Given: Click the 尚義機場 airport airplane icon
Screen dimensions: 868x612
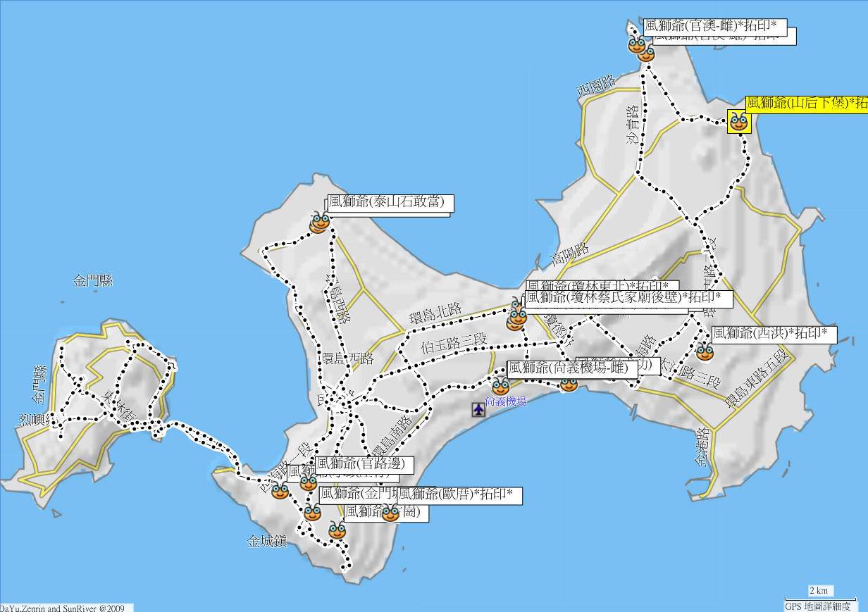Looking at the screenshot, I should click(x=479, y=408).
